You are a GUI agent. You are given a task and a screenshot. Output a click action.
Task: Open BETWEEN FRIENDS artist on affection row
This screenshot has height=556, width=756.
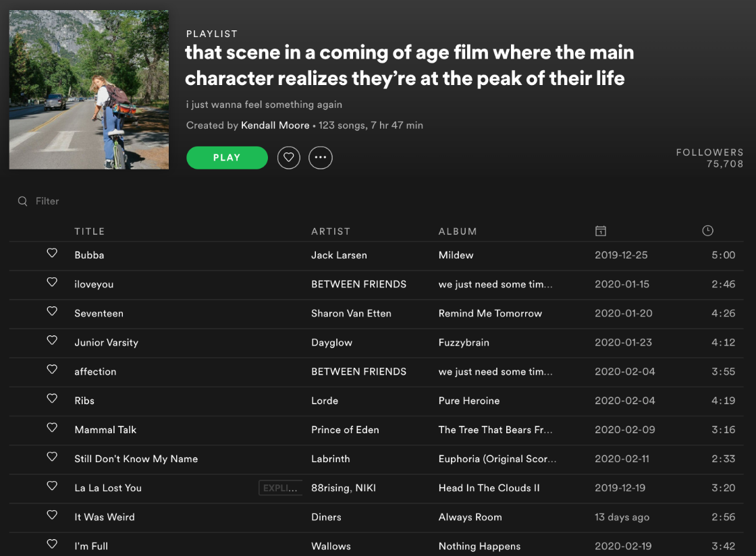point(358,372)
